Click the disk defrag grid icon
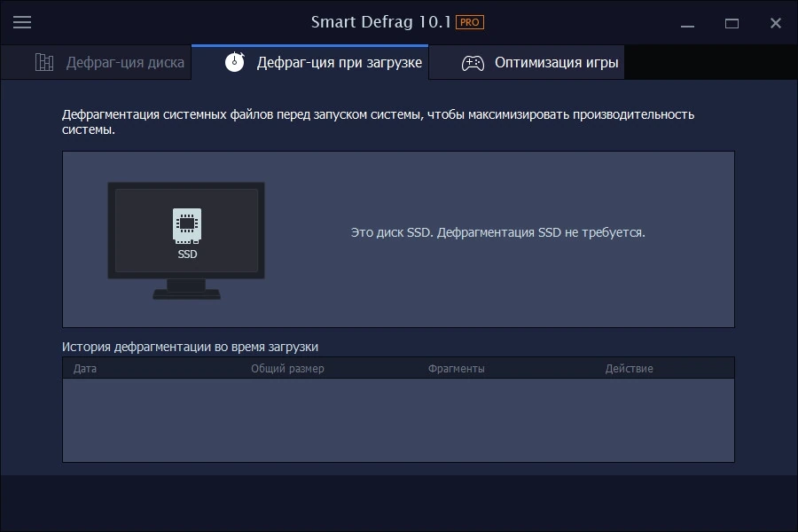Screen dimensions: 798x532 pos(44,62)
